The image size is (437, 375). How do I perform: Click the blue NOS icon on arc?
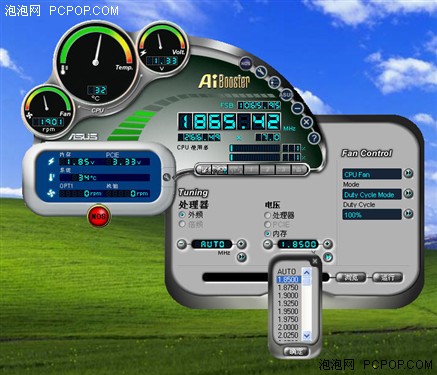click(246, 62)
